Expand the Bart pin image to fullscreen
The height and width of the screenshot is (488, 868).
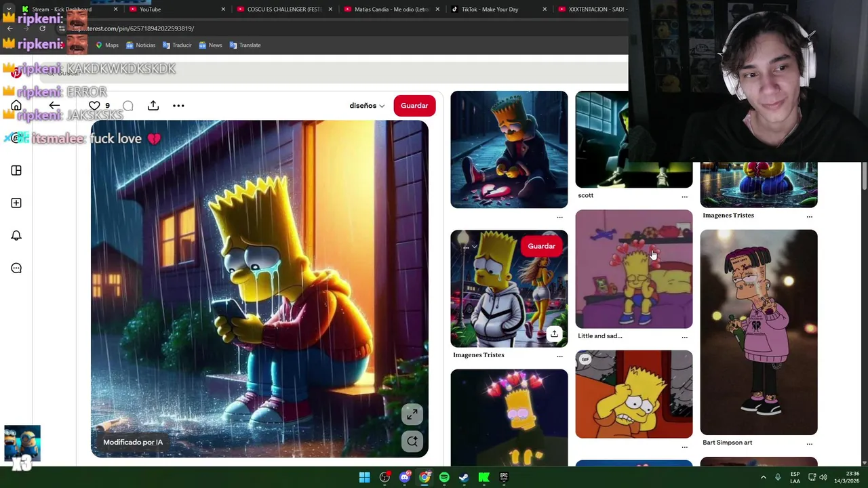click(412, 414)
